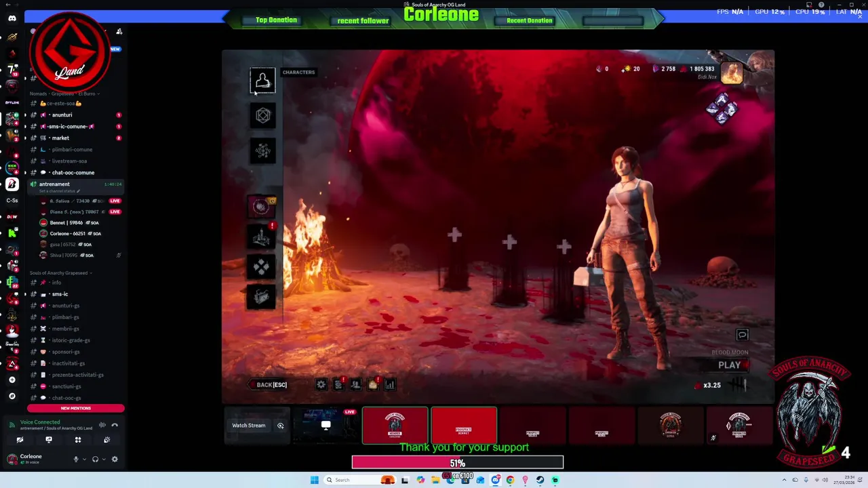Disconnect from the voice channel
868x488 pixels.
(115, 425)
